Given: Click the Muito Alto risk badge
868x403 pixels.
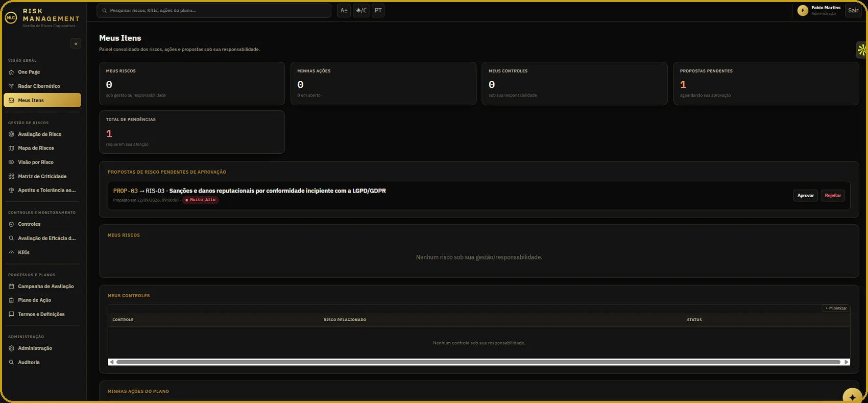Looking at the screenshot, I should pos(201,200).
